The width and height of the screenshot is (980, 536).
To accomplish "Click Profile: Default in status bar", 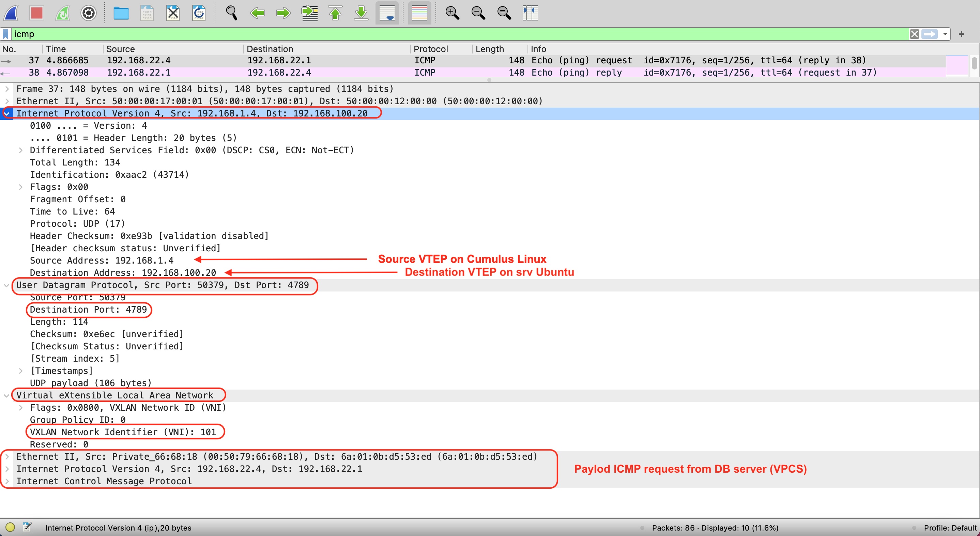I will pyautogui.click(x=950, y=528).
